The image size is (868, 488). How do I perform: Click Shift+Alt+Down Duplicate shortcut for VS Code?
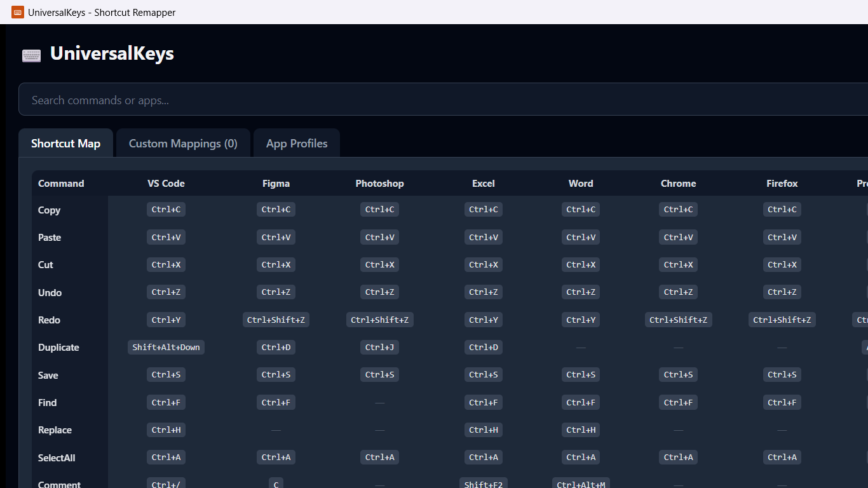[166, 347]
